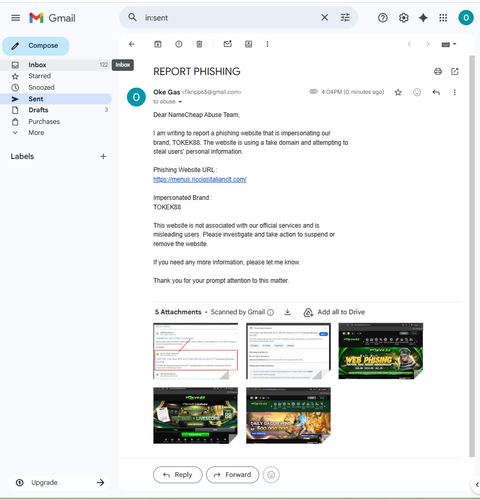Open the input tools dropdown

click(x=449, y=44)
